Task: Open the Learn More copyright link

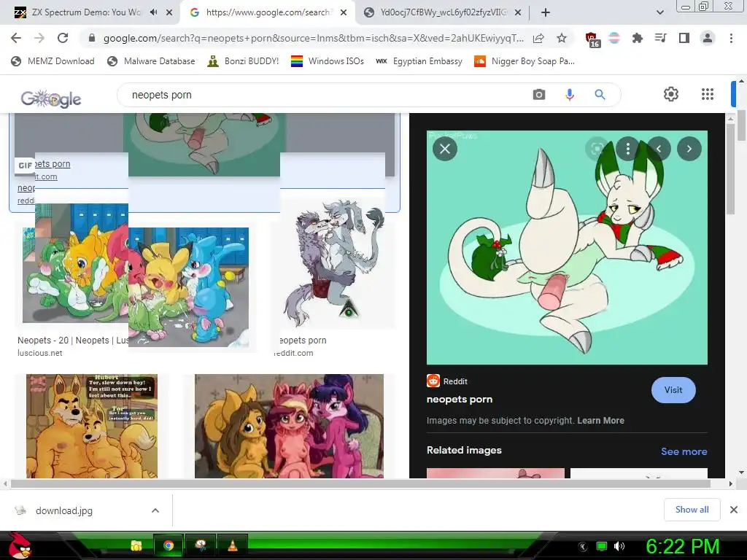Action: [x=601, y=421]
